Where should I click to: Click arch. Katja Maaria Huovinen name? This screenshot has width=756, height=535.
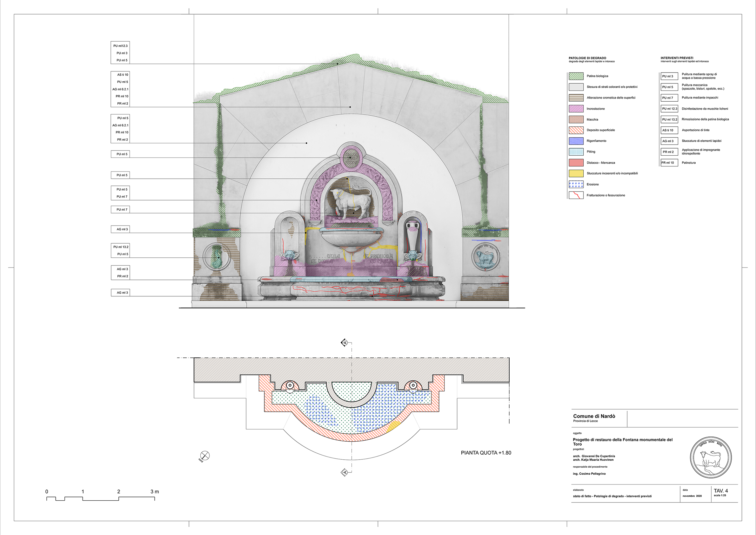click(x=593, y=460)
